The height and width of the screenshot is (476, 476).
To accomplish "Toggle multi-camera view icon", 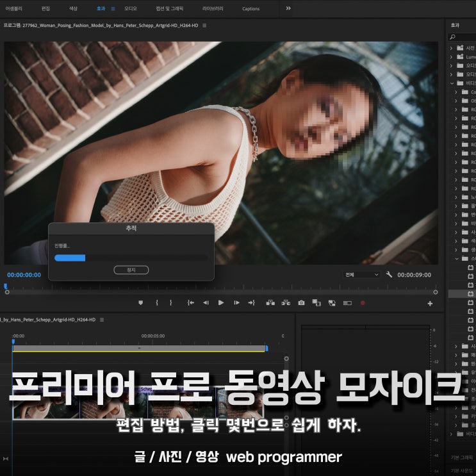I will click(347, 302).
